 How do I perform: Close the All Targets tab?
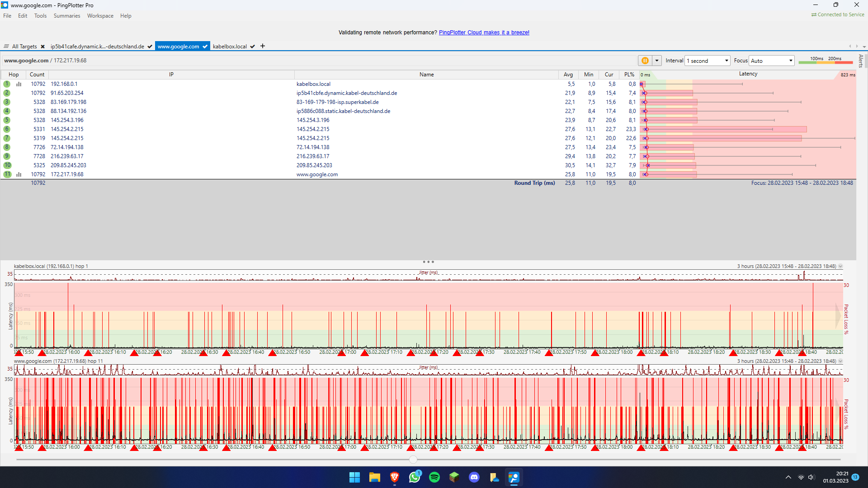(42, 46)
